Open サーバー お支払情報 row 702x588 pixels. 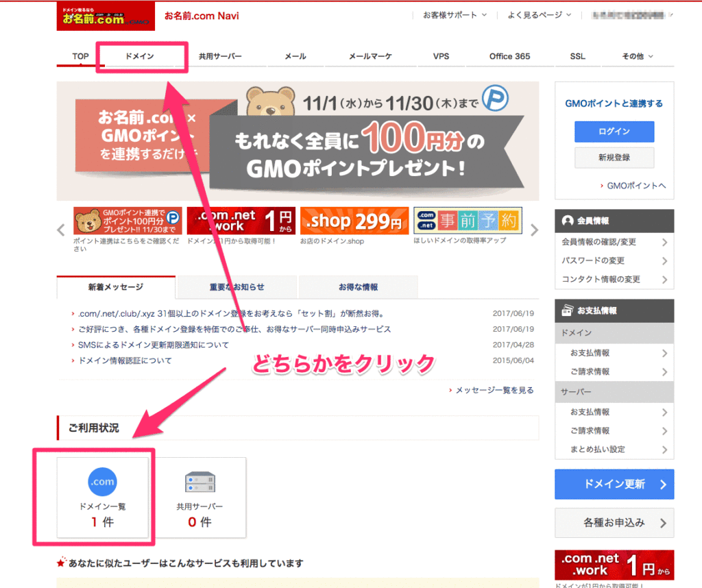coord(614,412)
